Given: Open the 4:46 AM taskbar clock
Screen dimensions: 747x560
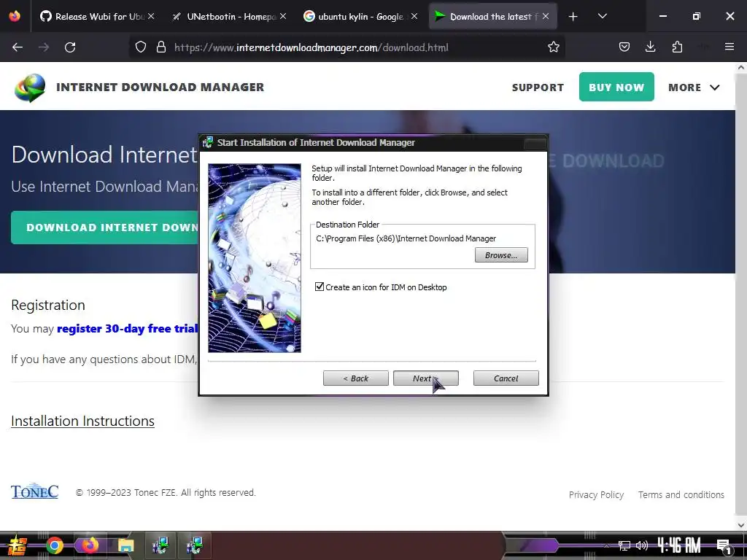Looking at the screenshot, I should (x=679, y=545).
